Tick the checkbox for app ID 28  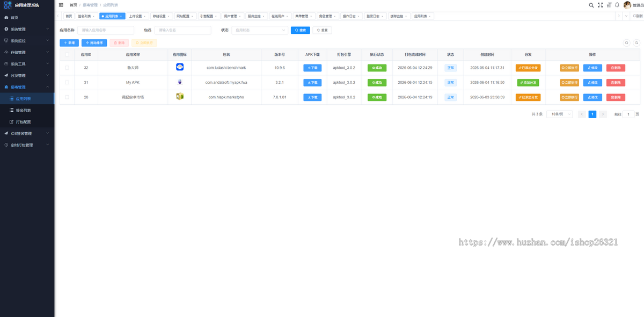click(67, 97)
